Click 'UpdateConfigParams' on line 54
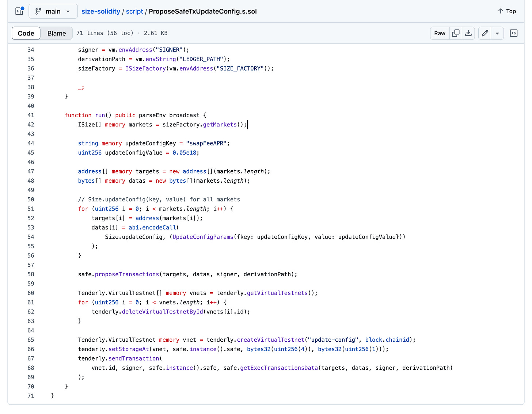Screen dimensions: 532x414 [x=203, y=237]
